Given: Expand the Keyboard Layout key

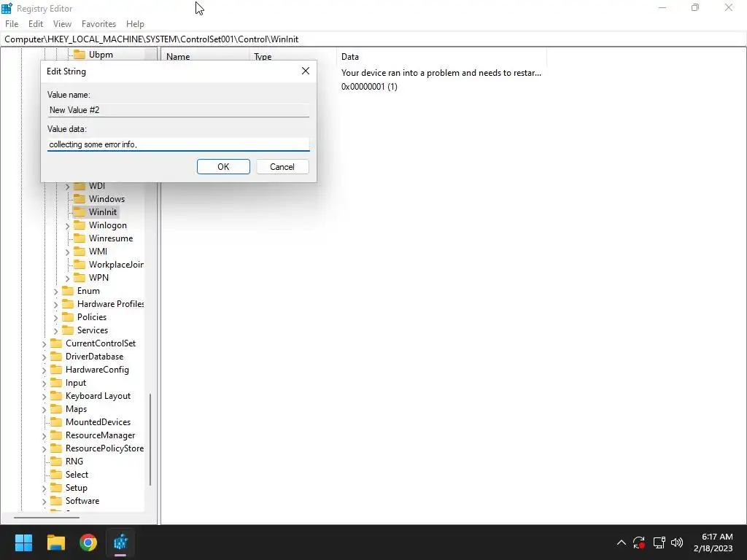Looking at the screenshot, I should (x=44, y=396).
